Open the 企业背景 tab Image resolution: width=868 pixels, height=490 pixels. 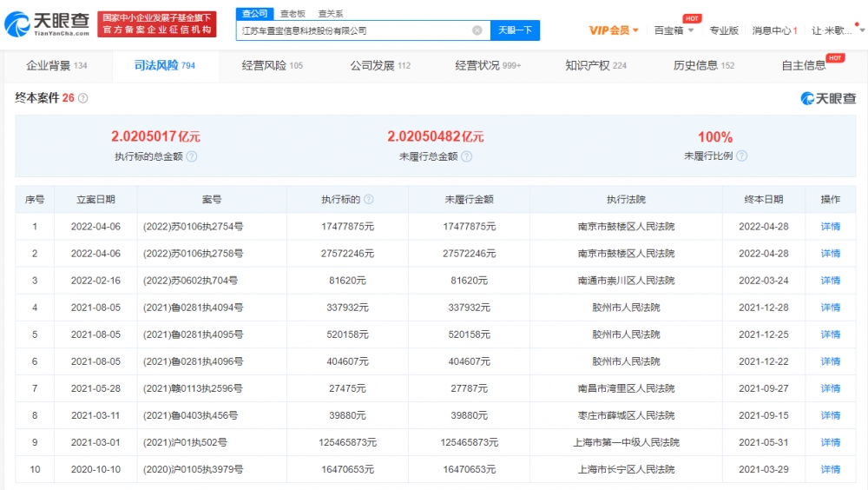56,65
